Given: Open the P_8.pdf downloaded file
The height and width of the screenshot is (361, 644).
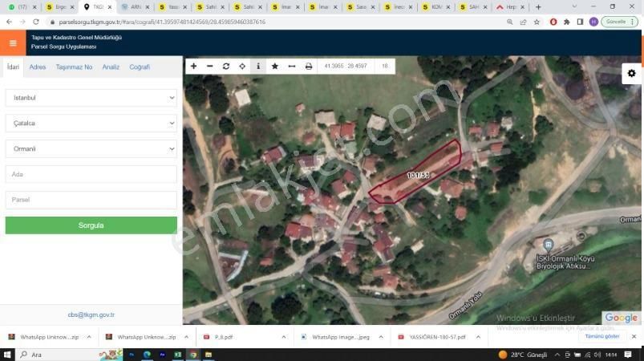Looking at the screenshot, I should pyautogui.click(x=225, y=337).
